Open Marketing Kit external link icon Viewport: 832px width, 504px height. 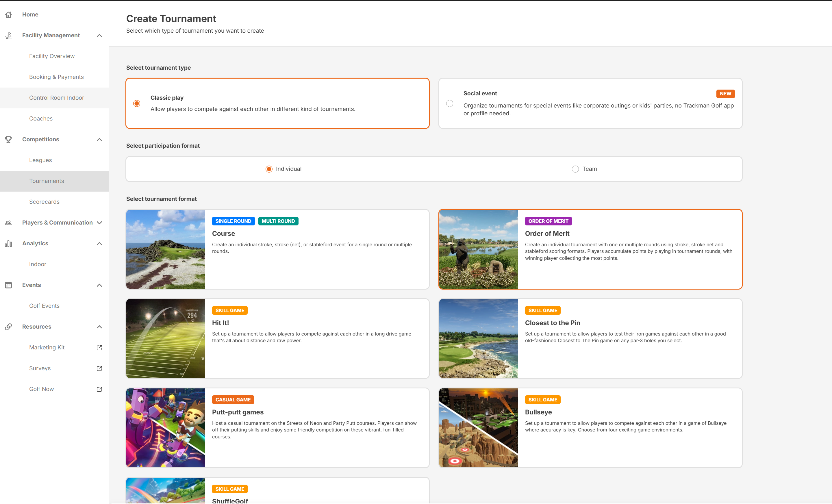(x=99, y=347)
